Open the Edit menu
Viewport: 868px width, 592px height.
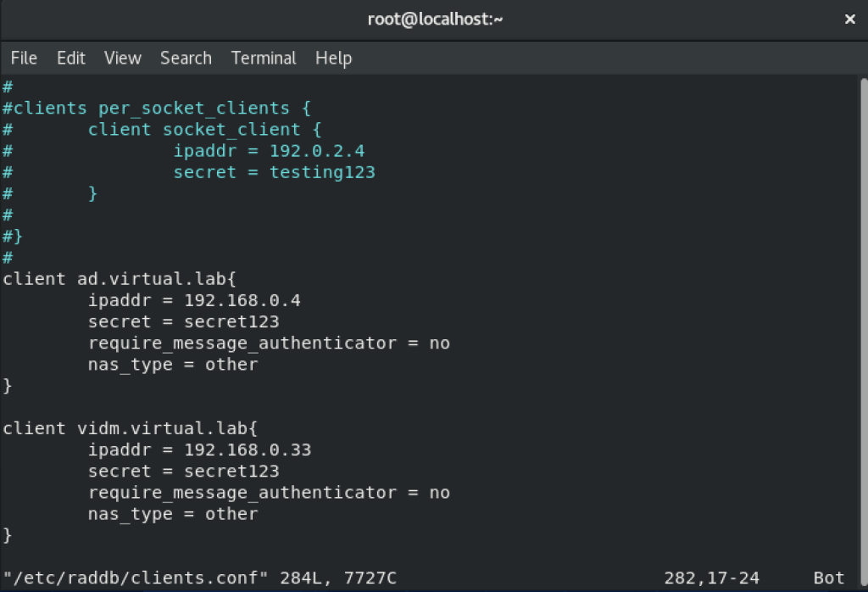tap(71, 58)
